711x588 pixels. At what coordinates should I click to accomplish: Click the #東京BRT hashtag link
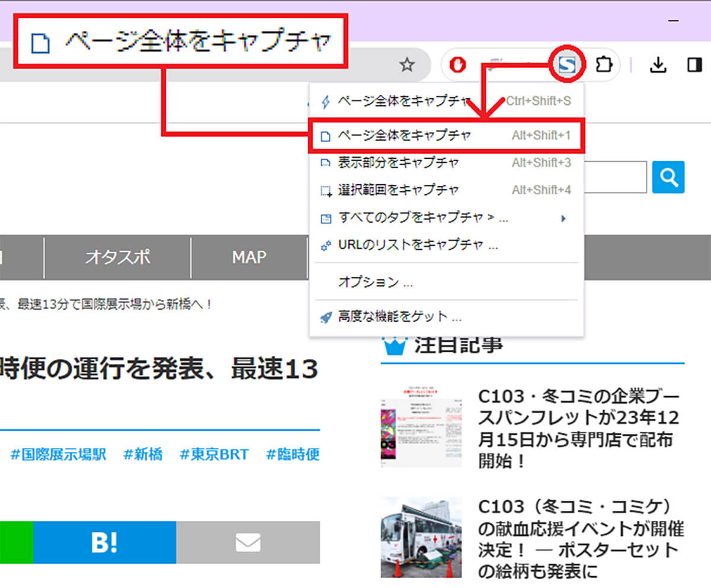click(214, 455)
